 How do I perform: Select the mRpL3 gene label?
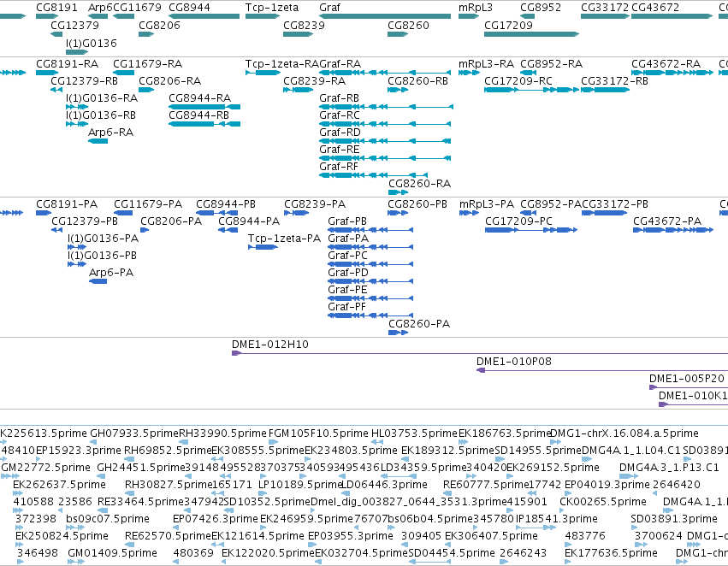[x=476, y=8]
